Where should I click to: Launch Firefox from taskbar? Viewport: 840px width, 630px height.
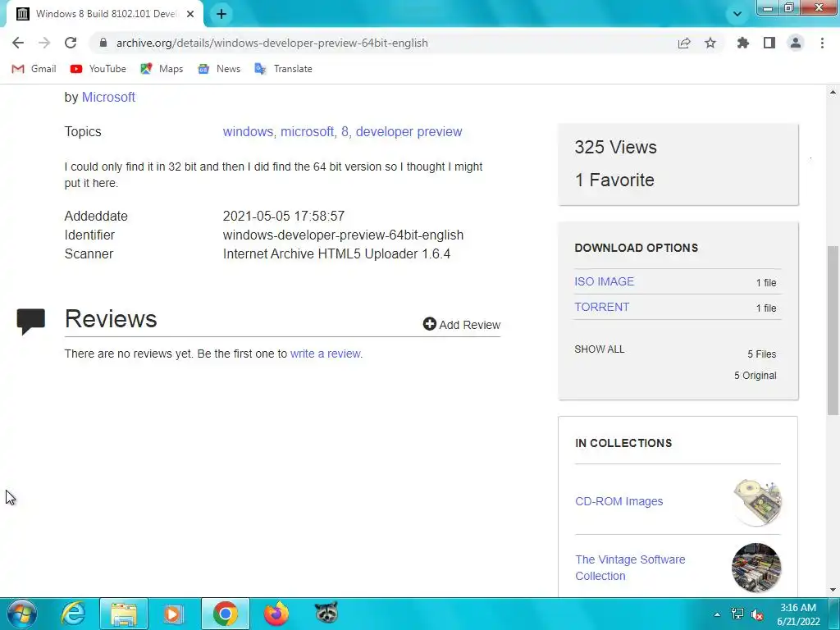tap(276, 614)
